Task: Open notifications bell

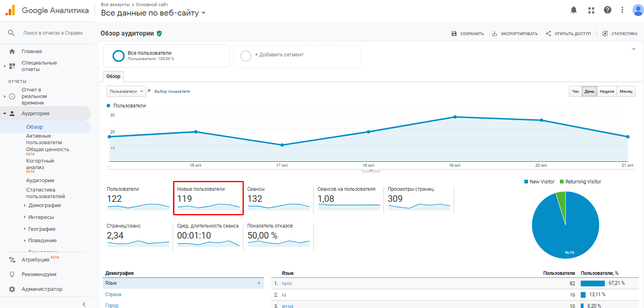Action: (574, 10)
